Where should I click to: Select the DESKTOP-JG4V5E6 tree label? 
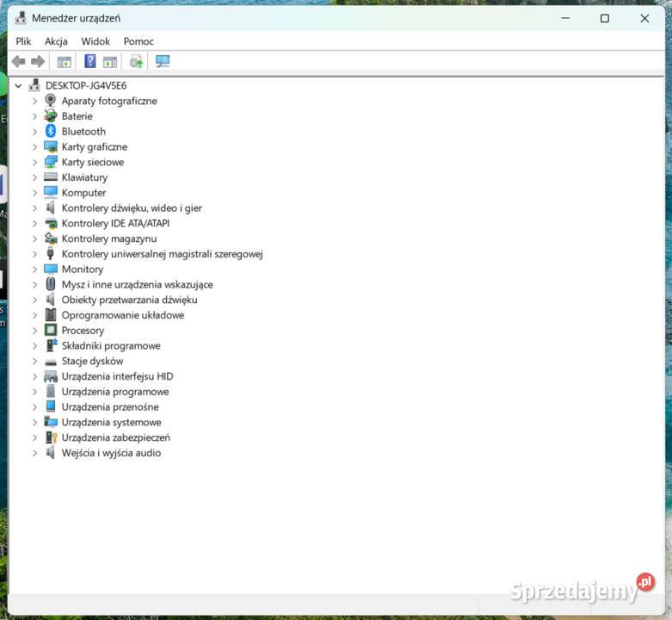pyautogui.click(x=86, y=85)
